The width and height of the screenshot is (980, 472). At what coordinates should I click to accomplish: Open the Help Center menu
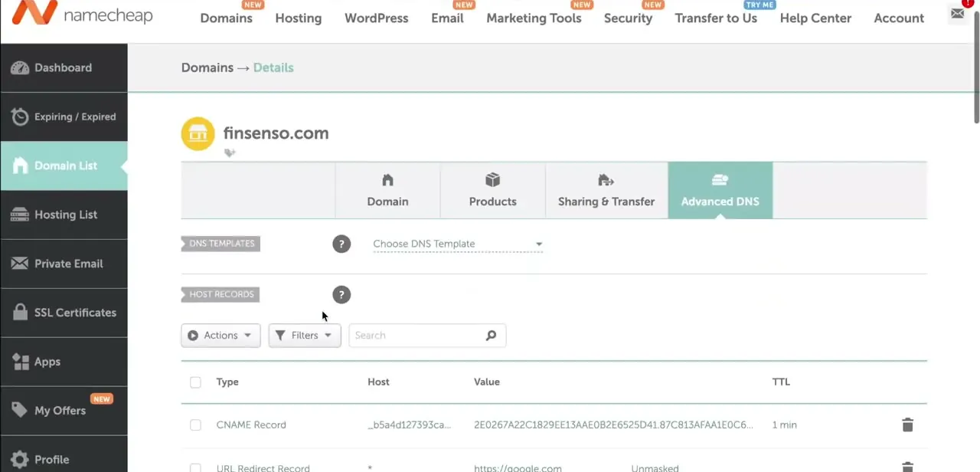click(815, 18)
